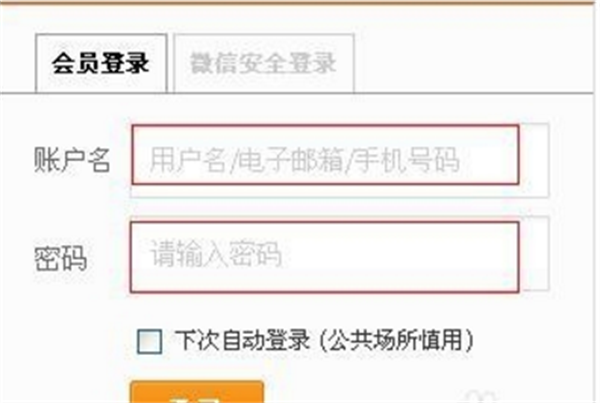Click the 公共场所慎用 warning text
The width and height of the screenshot is (600, 403).
coord(396,340)
